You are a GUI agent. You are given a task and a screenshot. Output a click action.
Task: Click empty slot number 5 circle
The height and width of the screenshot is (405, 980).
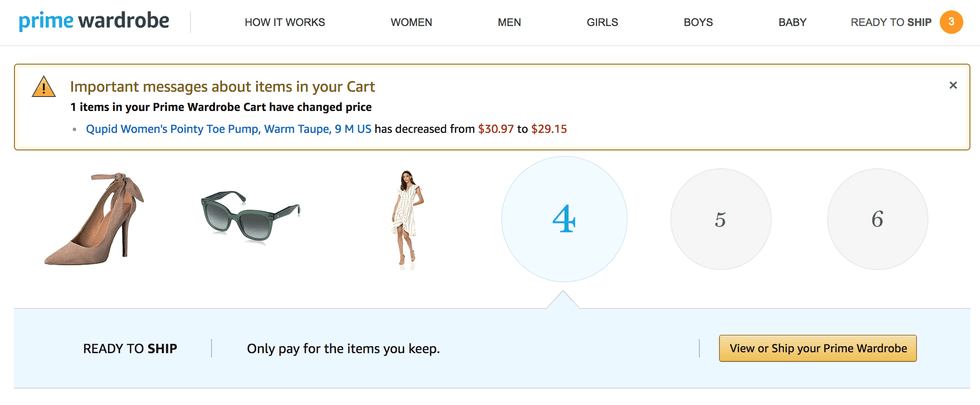coord(720,219)
